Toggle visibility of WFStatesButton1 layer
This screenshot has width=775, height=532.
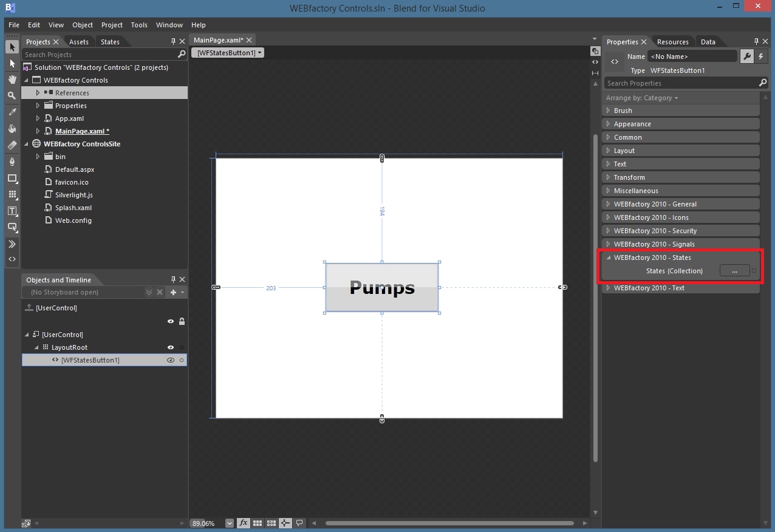(x=171, y=360)
